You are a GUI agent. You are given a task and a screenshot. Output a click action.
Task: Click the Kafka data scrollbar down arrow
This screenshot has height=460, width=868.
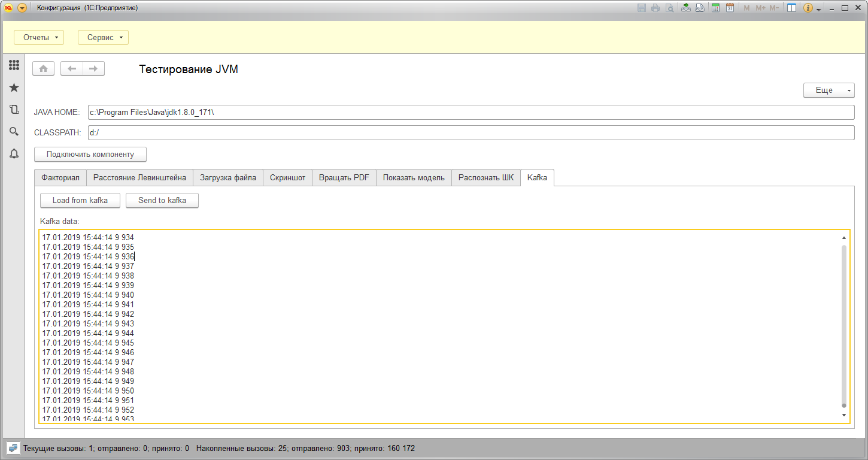tap(844, 415)
